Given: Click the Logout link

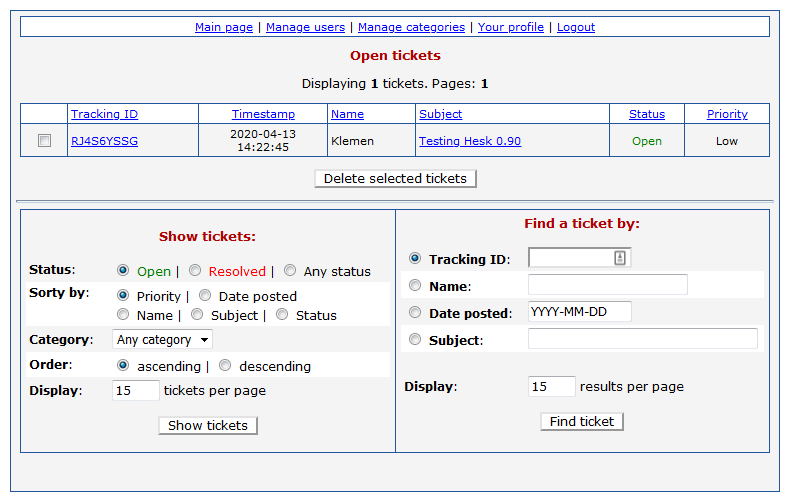Looking at the screenshot, I should [576, 27].
